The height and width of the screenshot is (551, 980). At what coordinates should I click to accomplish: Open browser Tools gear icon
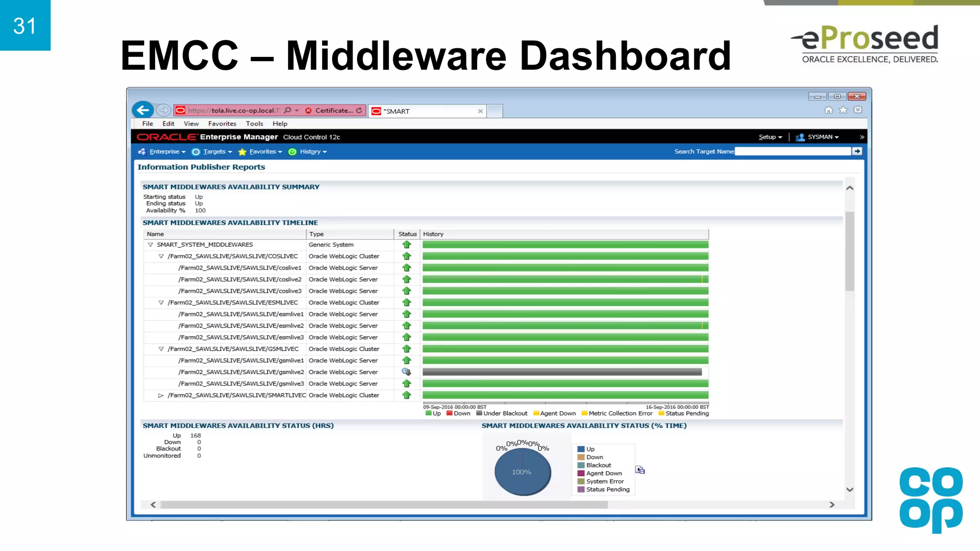(858, 110)
